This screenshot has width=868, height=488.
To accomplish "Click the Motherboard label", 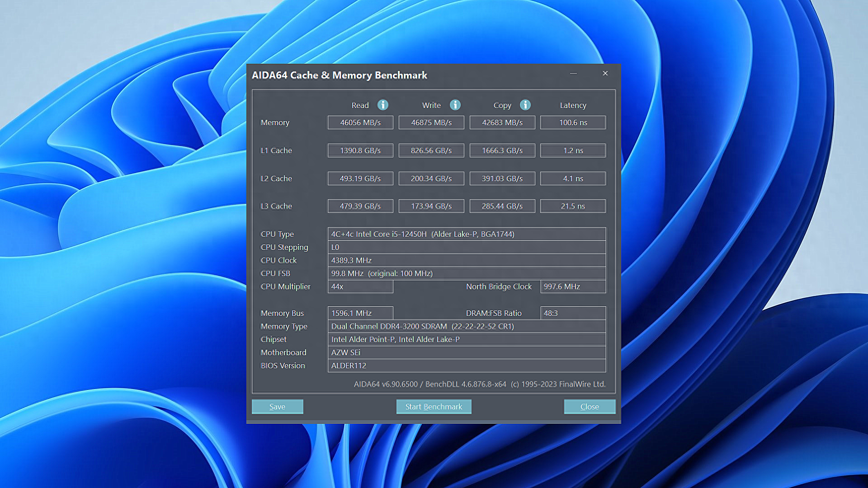I will [x=283, y=352].
